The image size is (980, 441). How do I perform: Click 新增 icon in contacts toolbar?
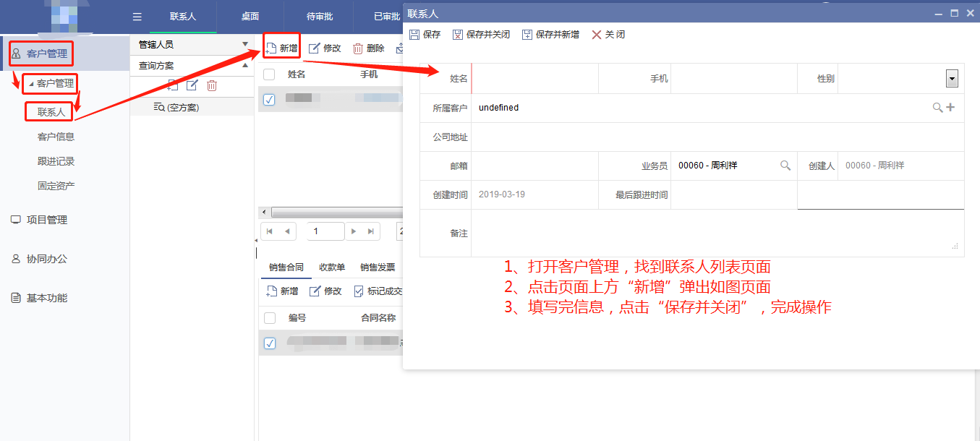pos(272,48)
